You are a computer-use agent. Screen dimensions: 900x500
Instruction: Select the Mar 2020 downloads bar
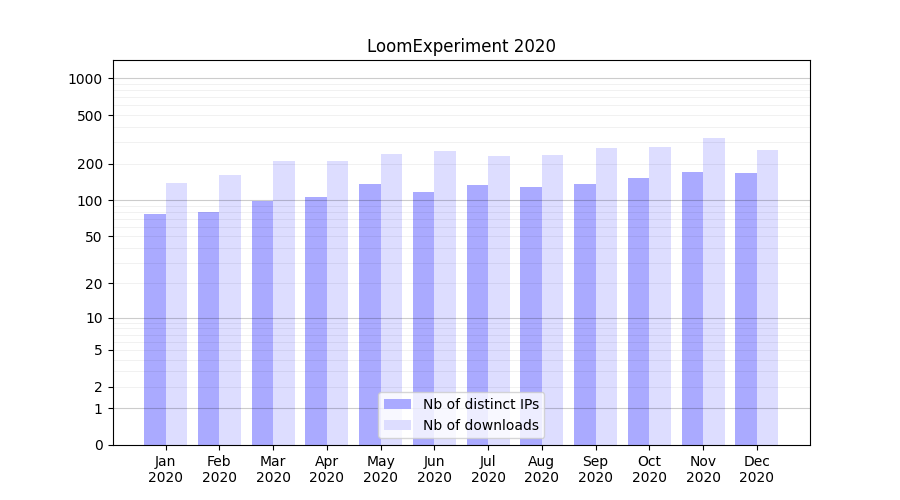click(x=284, y=302)
